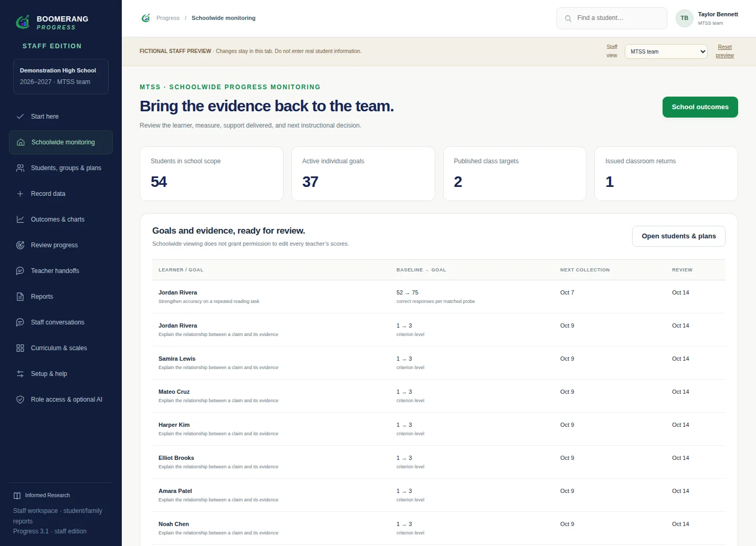Click the Oct 7 next collection date
Viewport: 756px width, 546px height.
coord(567,293)
